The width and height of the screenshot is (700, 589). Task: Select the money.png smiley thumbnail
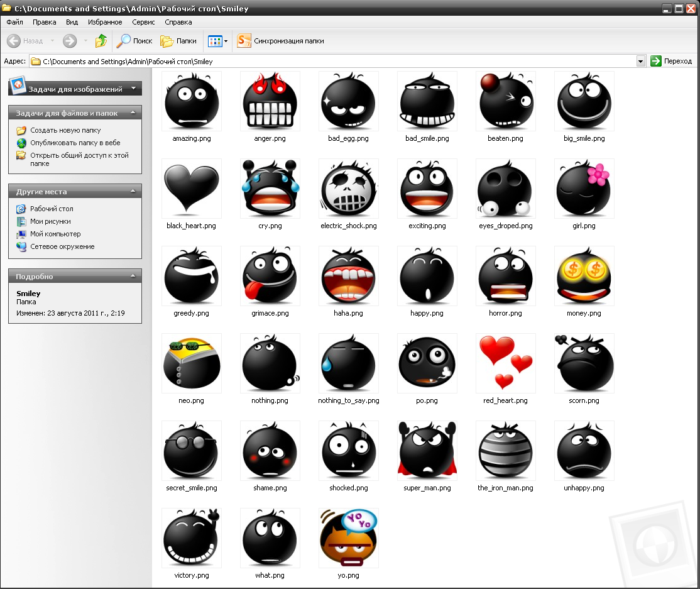584,275
